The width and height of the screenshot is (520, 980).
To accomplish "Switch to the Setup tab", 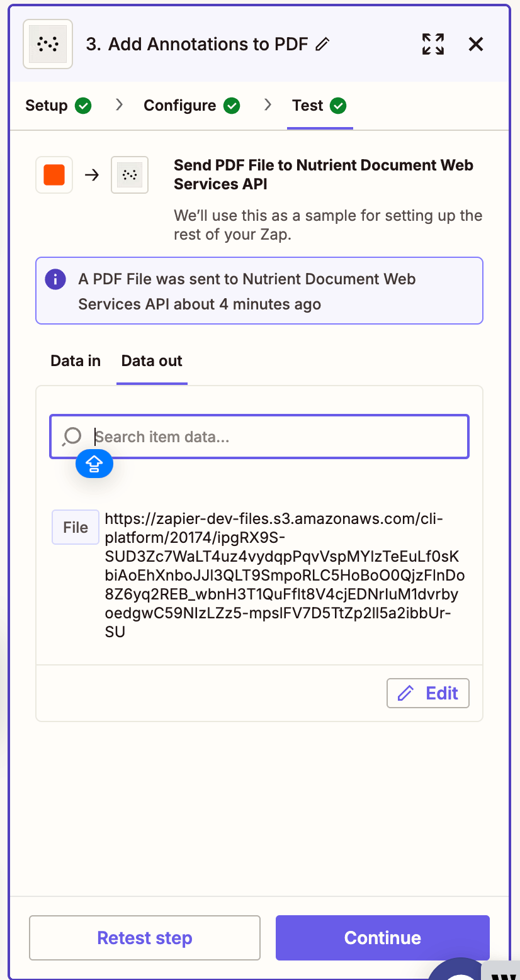I will click(48, 106).
